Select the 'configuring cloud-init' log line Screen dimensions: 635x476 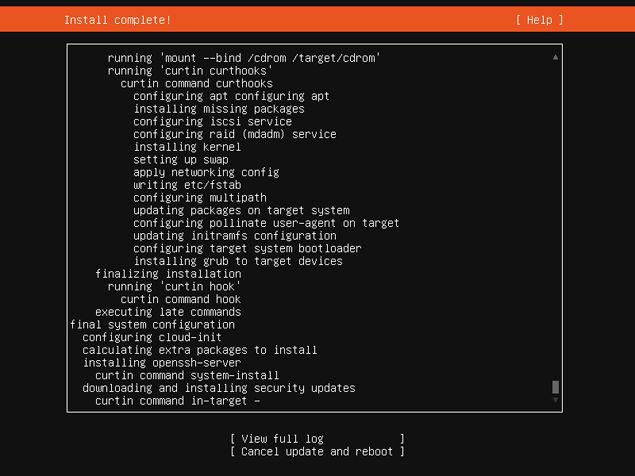tap(152, 337)
